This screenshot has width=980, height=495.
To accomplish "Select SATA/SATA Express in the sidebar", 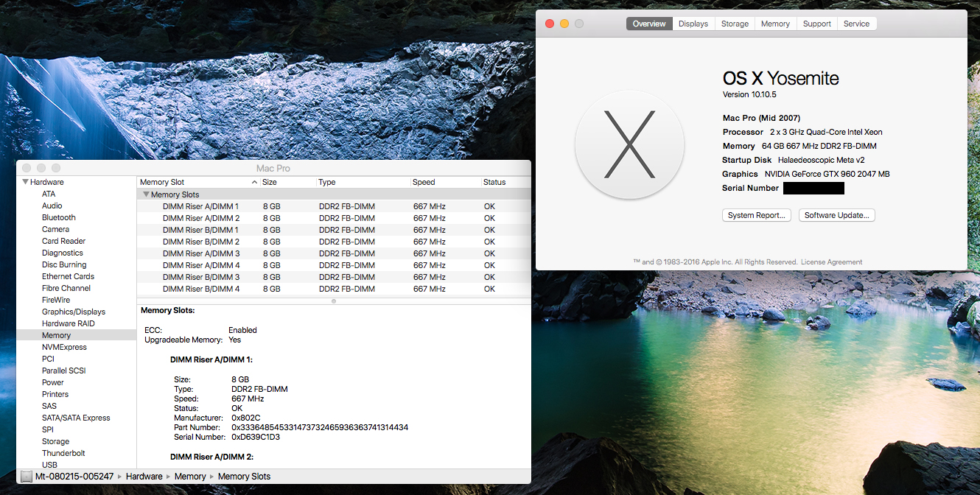I will (x=76, y=418).
